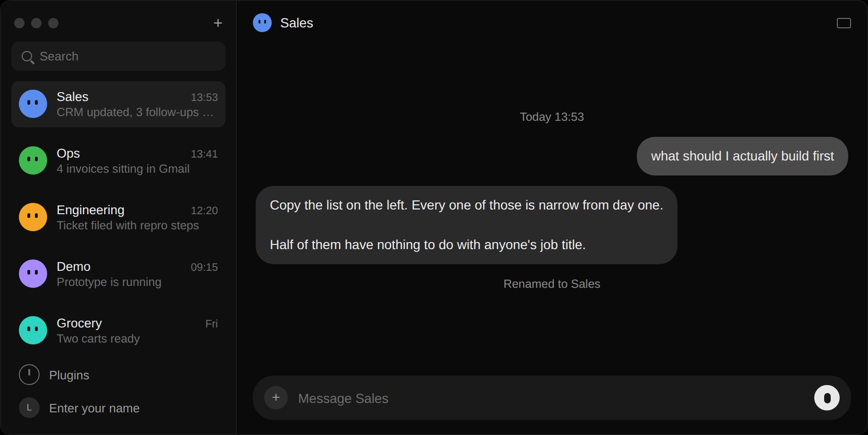The height and width of the screenshot is (435, 868).
Task: Open the Ops conversation about invoices
Action: tap(118, 161)
